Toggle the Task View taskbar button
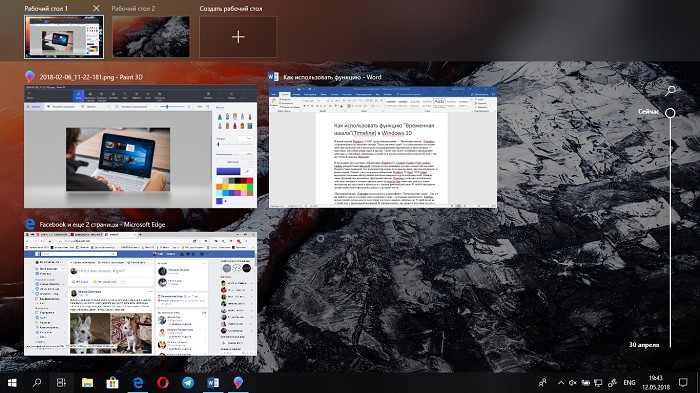This screenshot has height=393, width=700. 61,383
